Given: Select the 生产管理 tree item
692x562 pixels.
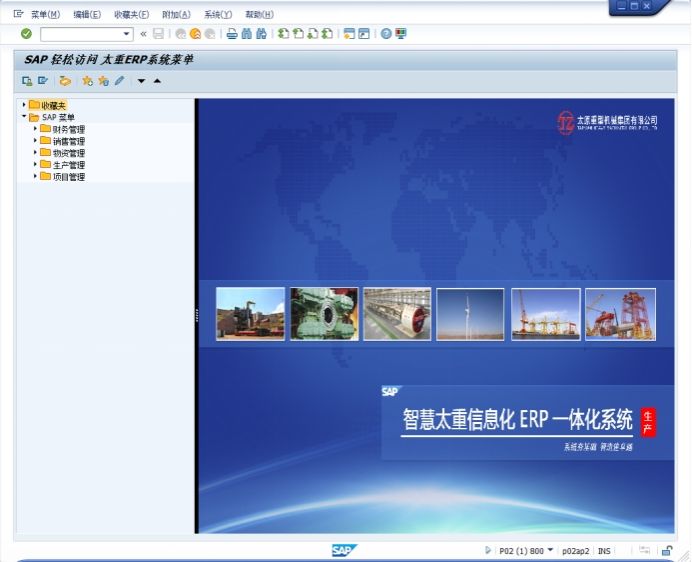Looking at the screenshot, I should (69, 165).
